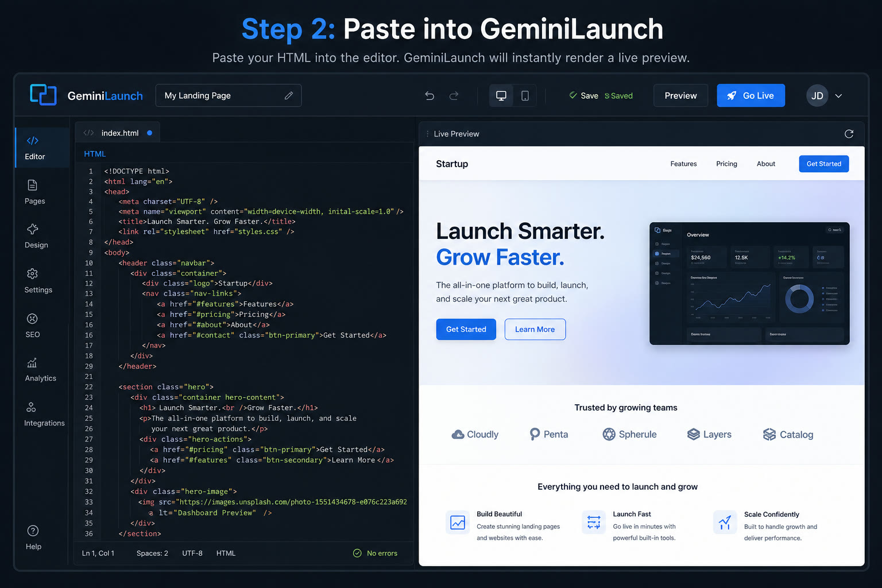Click the hero Get Started button

pos(466,329)
